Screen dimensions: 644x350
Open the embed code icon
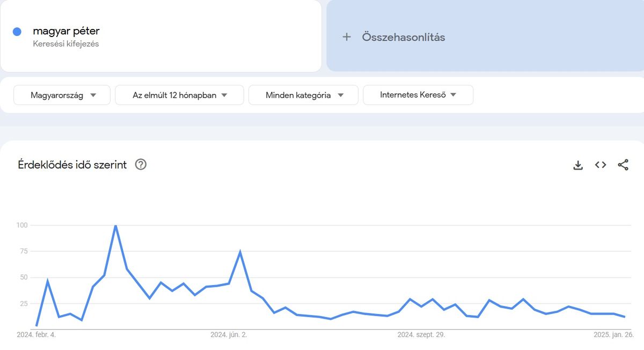(601, 165)
